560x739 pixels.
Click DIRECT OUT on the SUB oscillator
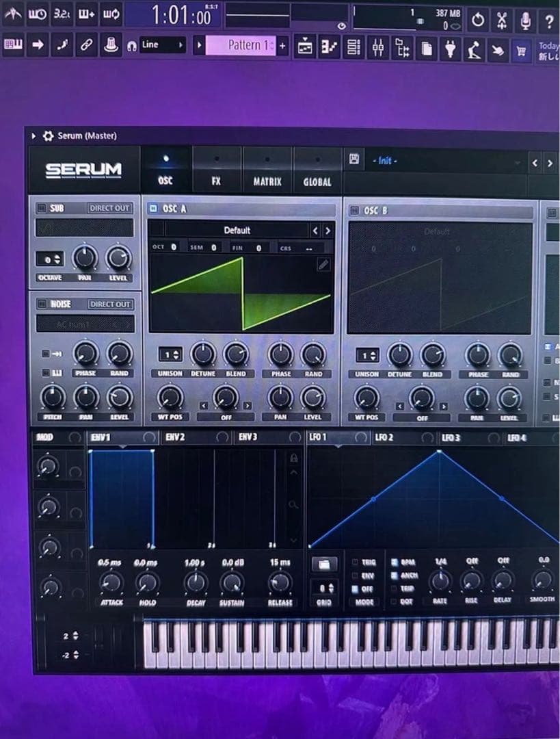pos(109,209)
